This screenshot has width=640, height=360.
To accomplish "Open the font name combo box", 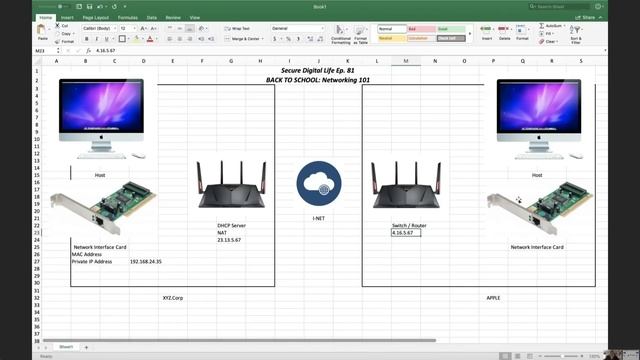I will point(100,29).
